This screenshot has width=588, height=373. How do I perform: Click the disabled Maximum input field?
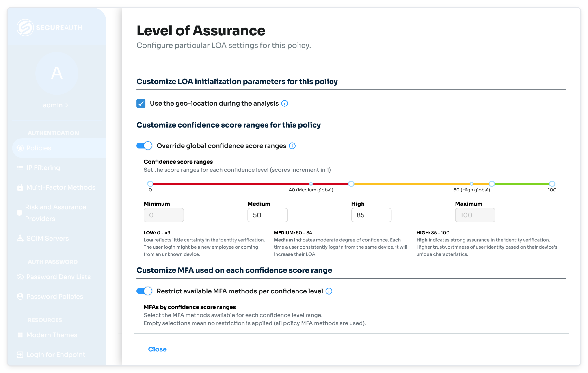(x=475, y=215)
